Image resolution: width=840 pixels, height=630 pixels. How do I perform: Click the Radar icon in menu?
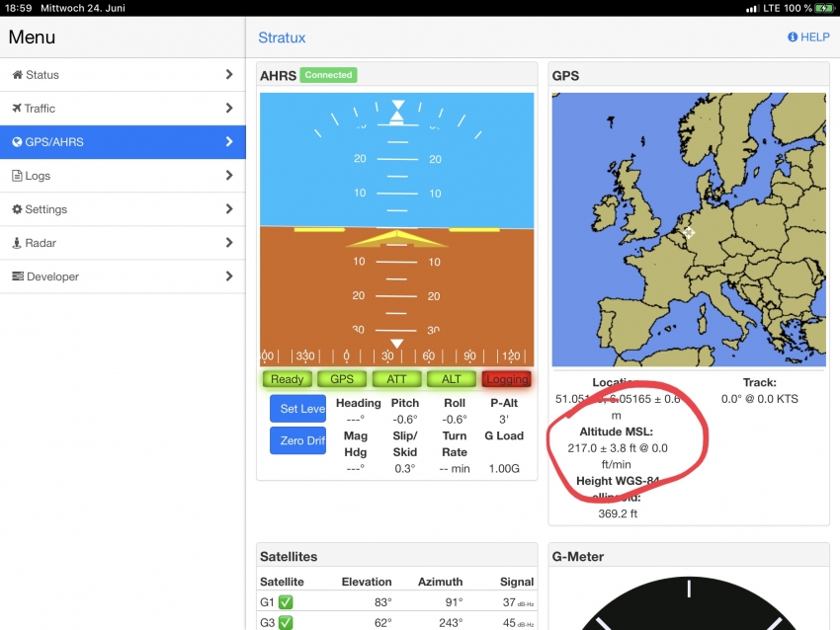coord(17,243)
